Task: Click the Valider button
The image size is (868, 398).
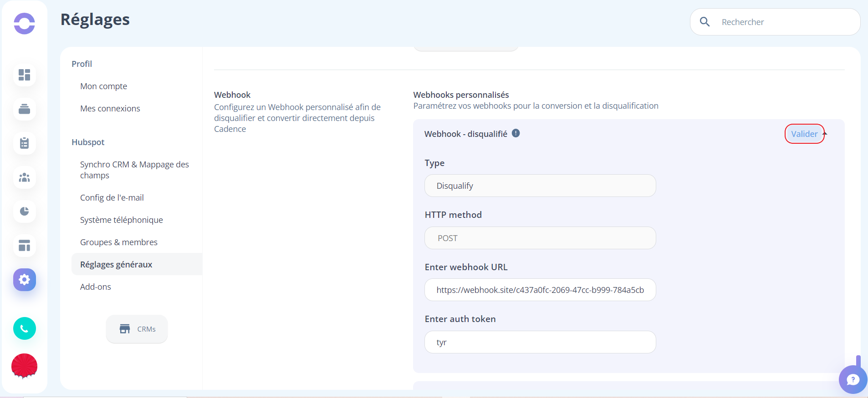Action: point(804,134)
